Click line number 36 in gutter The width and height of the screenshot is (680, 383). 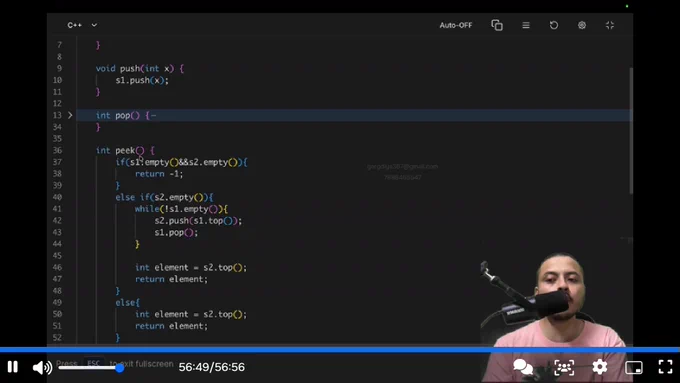pos(57,151)
